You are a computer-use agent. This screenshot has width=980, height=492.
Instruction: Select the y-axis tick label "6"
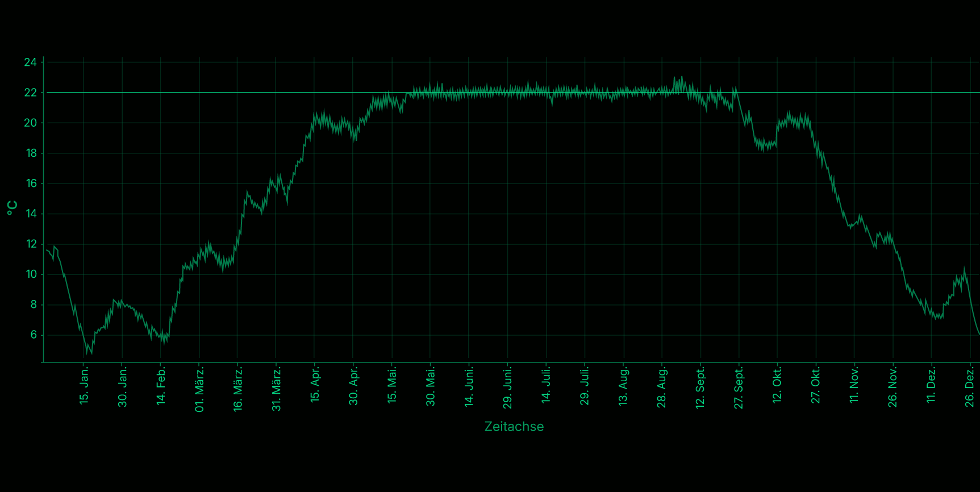(34, 335)
